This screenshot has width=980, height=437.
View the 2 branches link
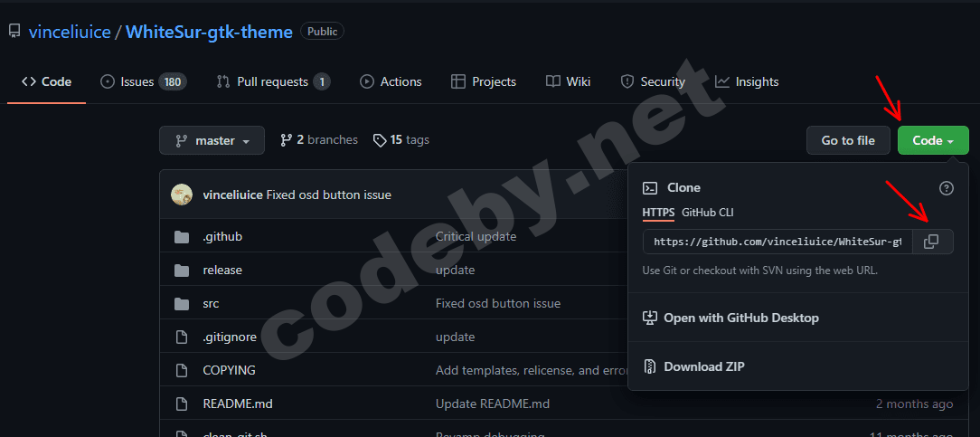(x=319, y=140)
